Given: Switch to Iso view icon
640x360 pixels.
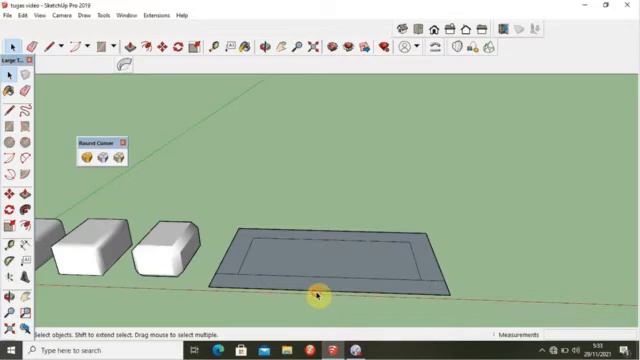Looking at the screenshot, I should tap(402, 29).
